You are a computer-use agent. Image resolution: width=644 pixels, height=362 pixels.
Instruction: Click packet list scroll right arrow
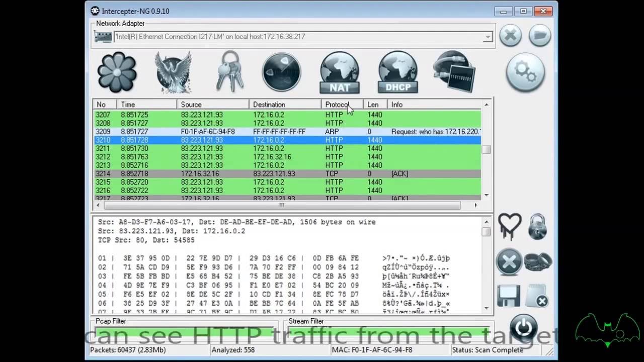[476, 205]
